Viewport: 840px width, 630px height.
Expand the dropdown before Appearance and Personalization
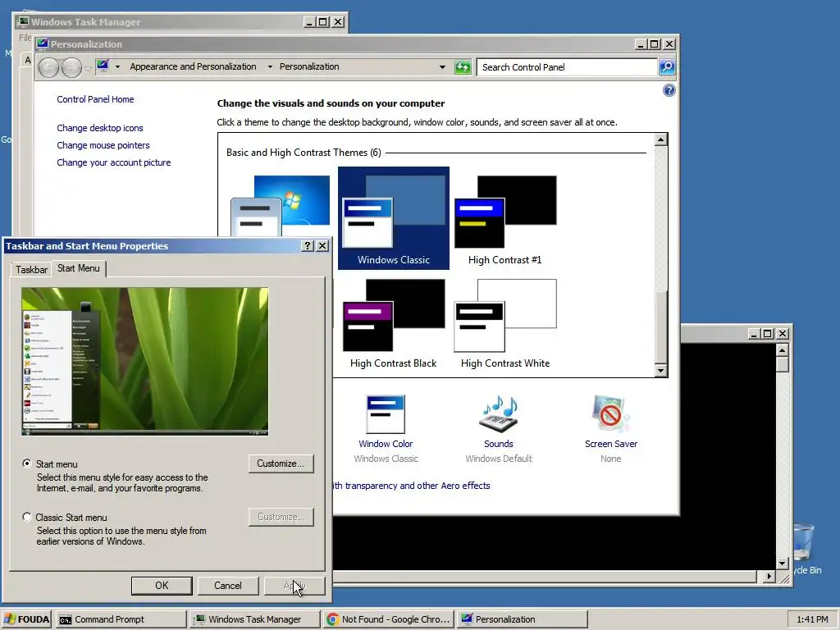(x=117, y=67)
